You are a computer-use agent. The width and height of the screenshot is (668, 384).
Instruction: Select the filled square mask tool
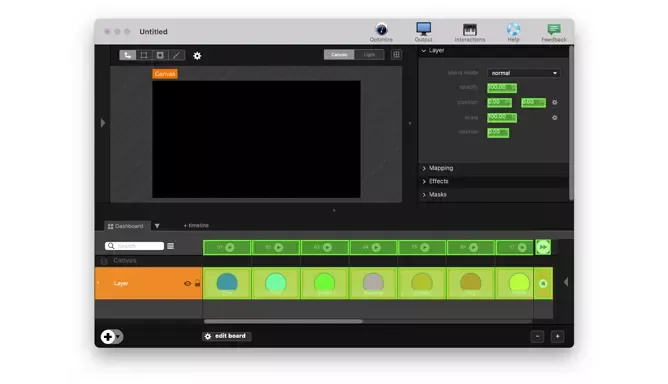[x=160, y=55]
